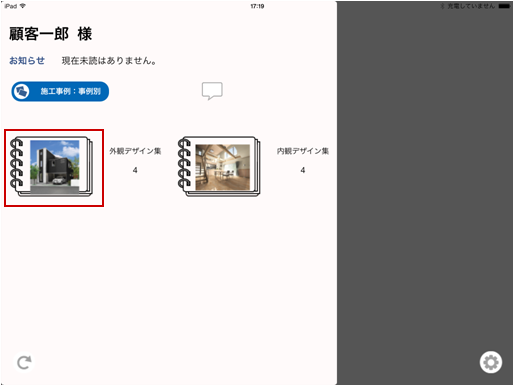
Task: Select the お知らせ link
Action: [x=27, y=61]
